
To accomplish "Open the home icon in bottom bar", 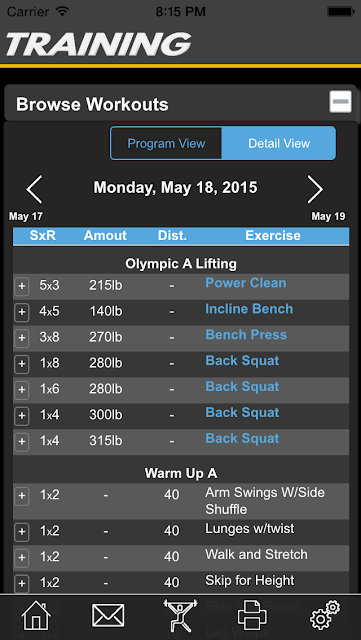I will 36,616.
